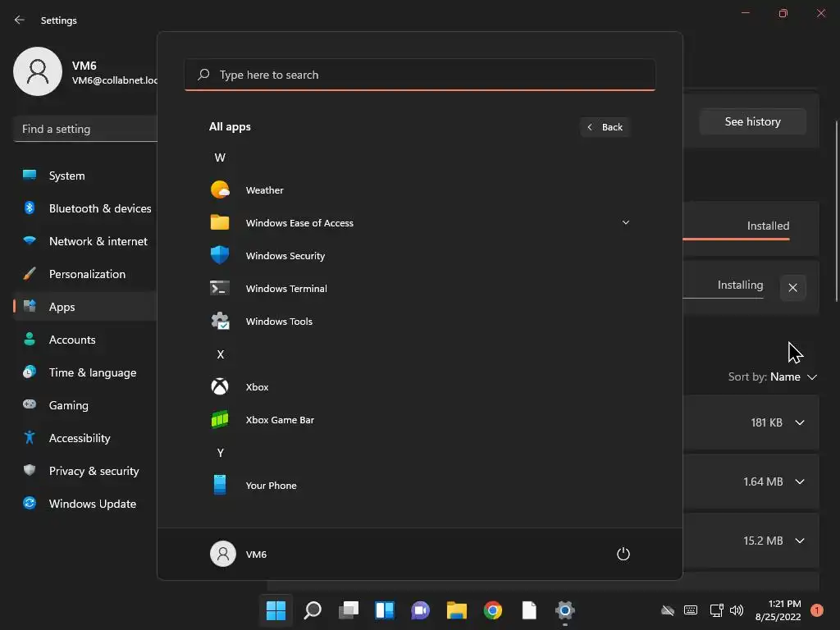Open Windows Tools icon
Screen dimensions: 840x630
(x=220, y=321)
